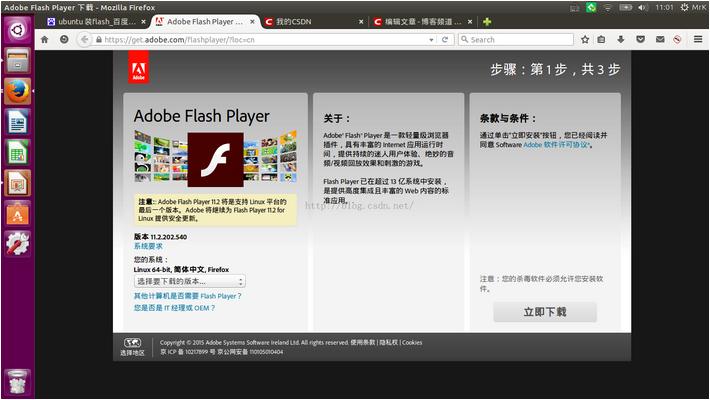Open the 使用条款 footer link
This screenshot has height=400, width=710.
pyautogui.click(x=363, y=342)
